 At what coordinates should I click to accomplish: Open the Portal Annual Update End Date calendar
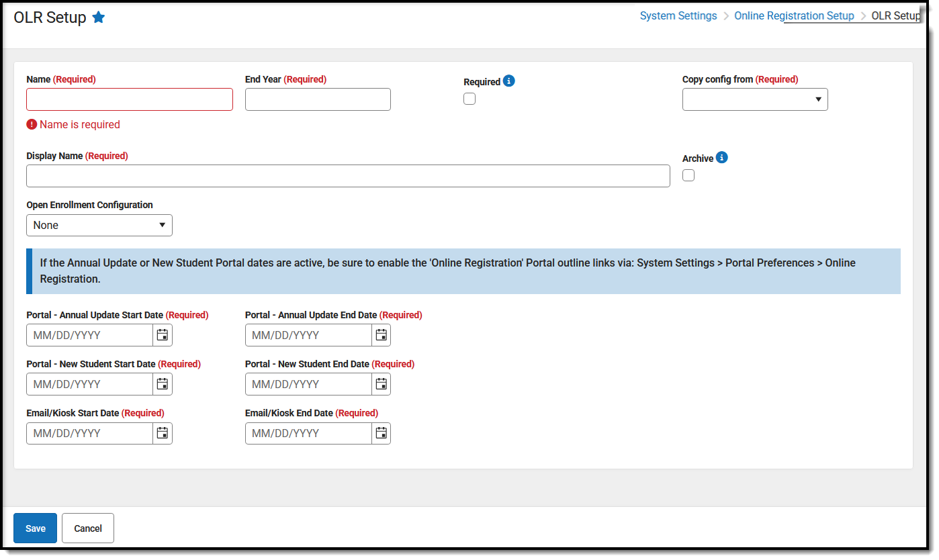[381, 334]
